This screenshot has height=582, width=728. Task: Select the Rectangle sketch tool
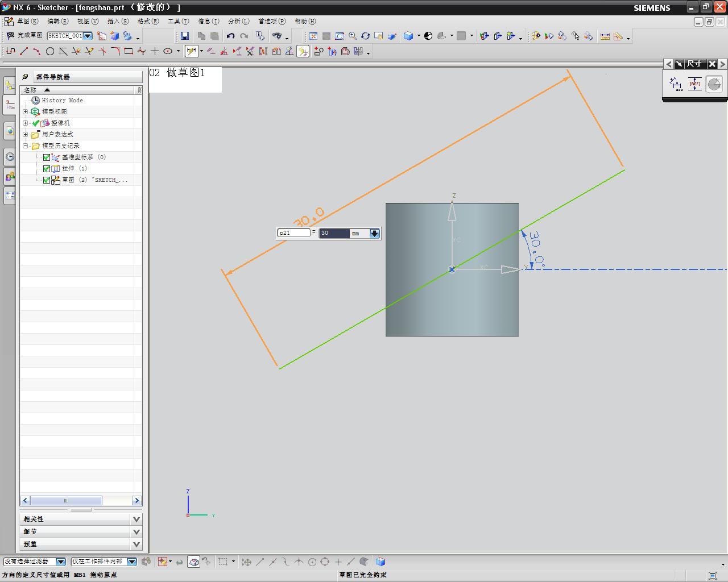point(129,51)
